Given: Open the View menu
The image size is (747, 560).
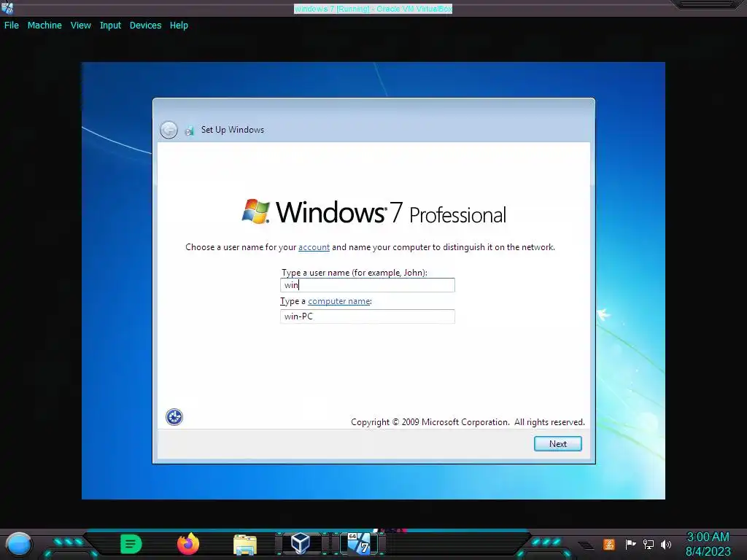Looking at the screenshot, I should (x=80, y=26).
